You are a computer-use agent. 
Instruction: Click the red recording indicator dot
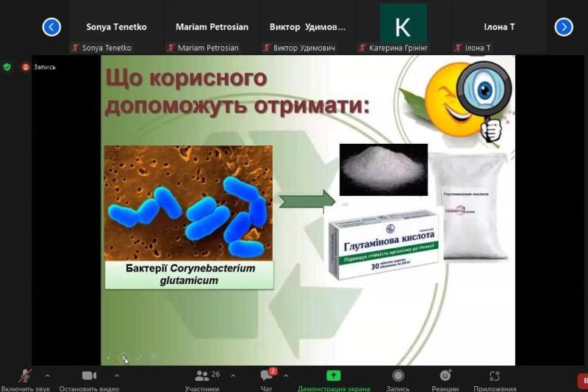(x=26, y=67)
